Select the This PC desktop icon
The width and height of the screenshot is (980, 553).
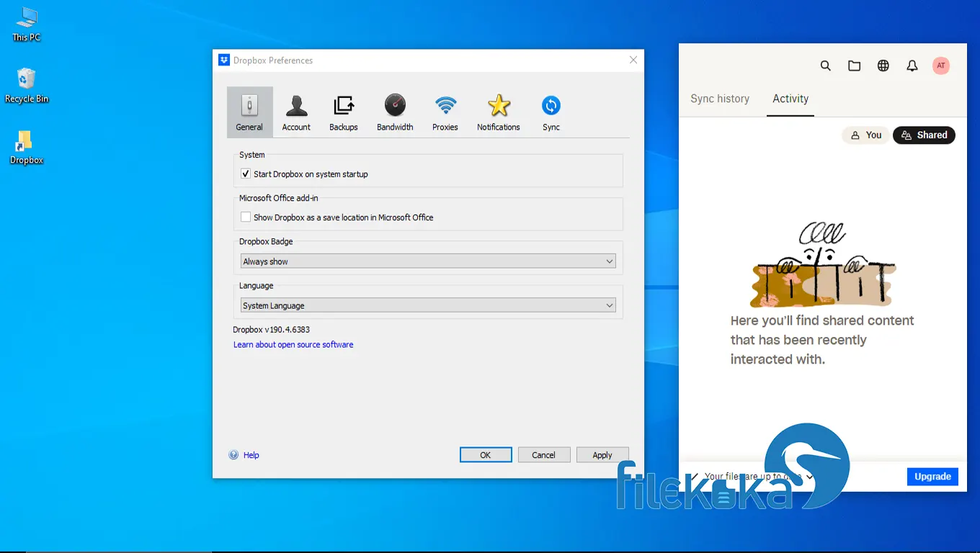tap(27, 24)
